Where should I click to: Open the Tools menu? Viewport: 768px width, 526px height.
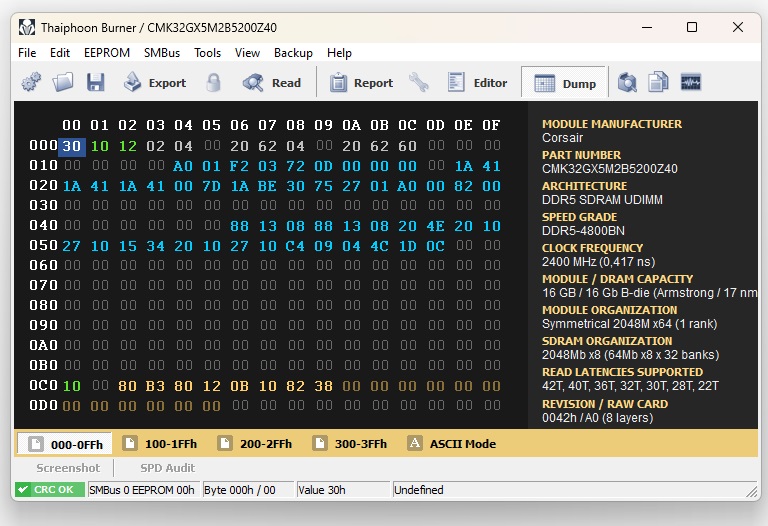click(x=207, y=53)
